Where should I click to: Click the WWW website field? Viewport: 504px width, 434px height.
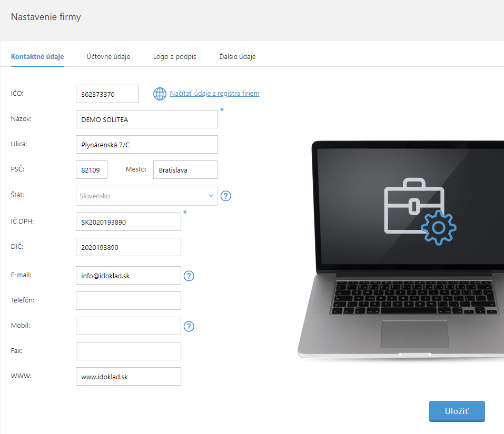(129, 376)
